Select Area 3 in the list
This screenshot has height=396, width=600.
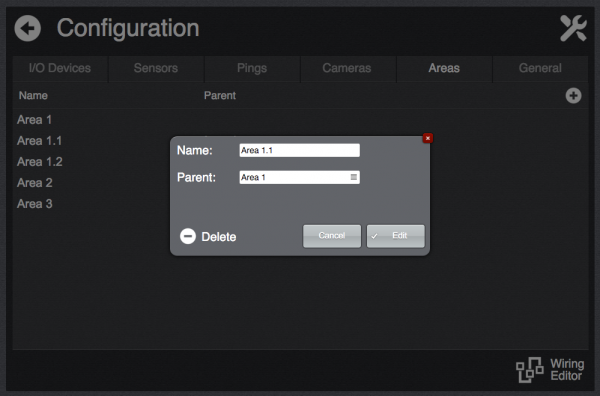pyautogui.click(x=35, y=204)
